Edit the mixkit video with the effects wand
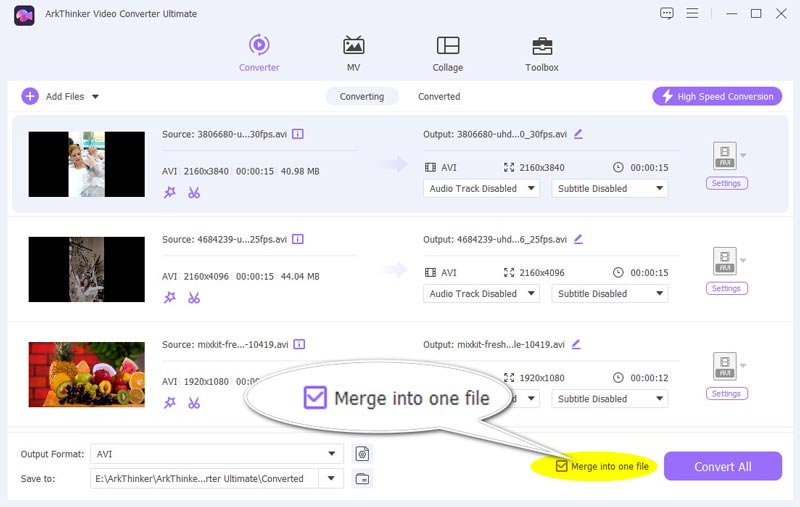Image resolution: width=800 pixels, height=507 pixels. click(170, 403)
